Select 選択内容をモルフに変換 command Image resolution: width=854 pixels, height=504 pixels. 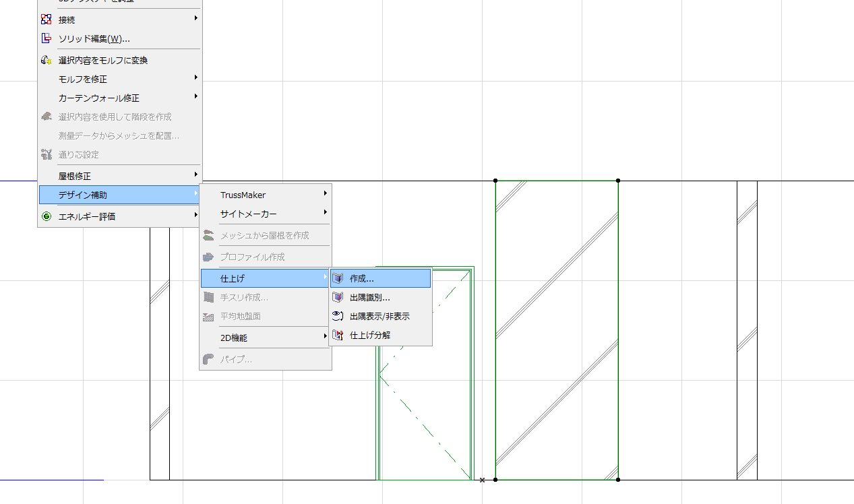pos(120,60)
